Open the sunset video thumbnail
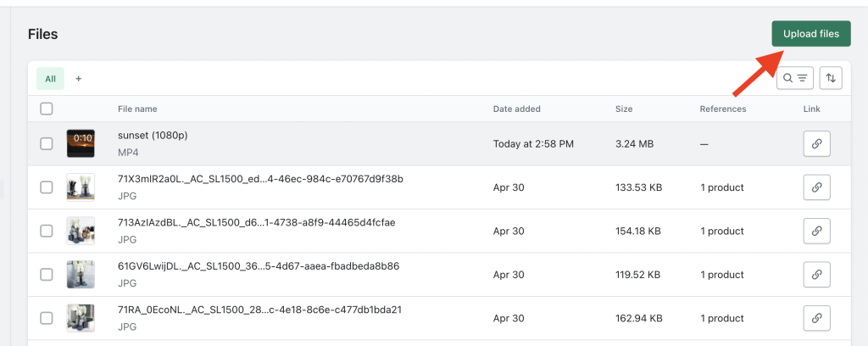 click(x=81, y=144)
